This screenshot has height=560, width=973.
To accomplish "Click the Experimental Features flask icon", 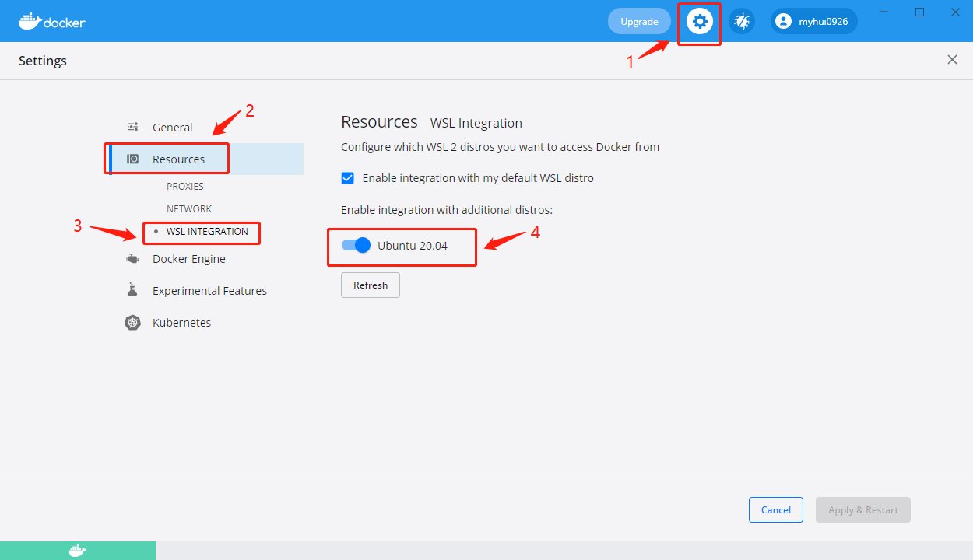I will tap(132, 290).
